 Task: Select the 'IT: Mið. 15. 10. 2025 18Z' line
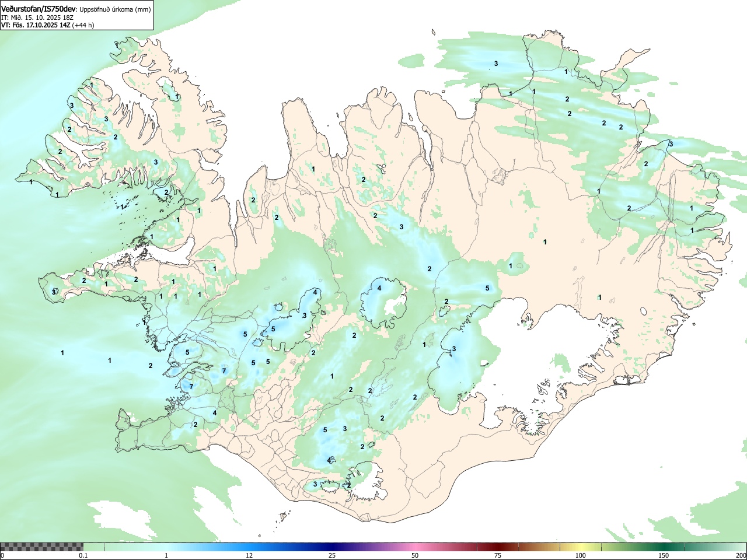(37, 17)
